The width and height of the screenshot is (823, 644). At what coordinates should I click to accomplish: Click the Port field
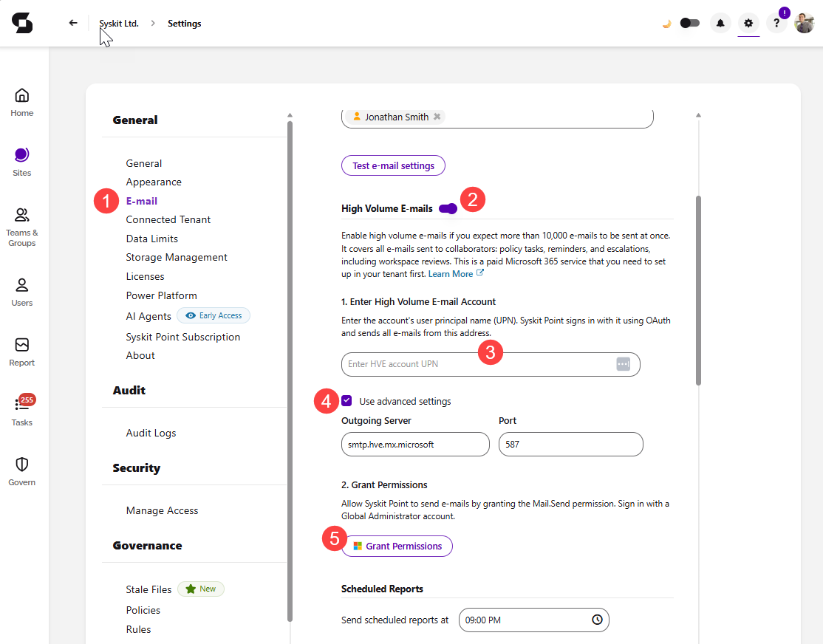point(570,445)
